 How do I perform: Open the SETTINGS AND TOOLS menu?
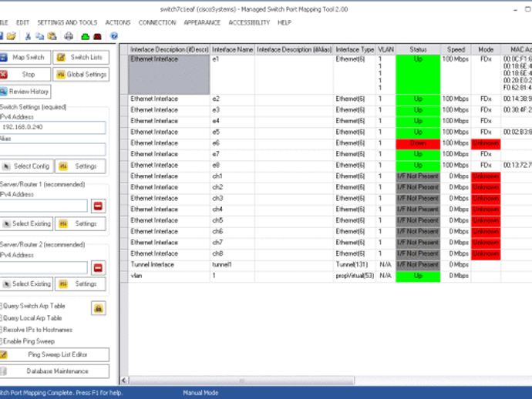tap(67, 22)
